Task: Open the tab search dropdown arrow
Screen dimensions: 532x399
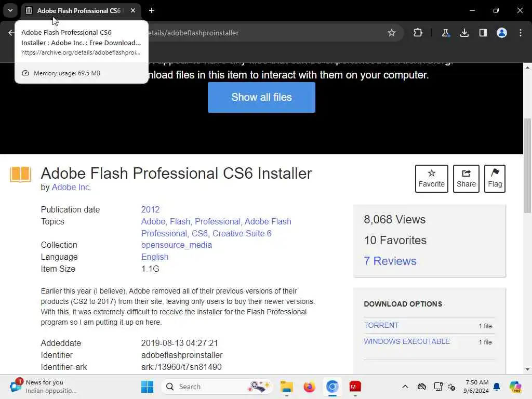Action: pyautogui.click(x=10, y=10)
